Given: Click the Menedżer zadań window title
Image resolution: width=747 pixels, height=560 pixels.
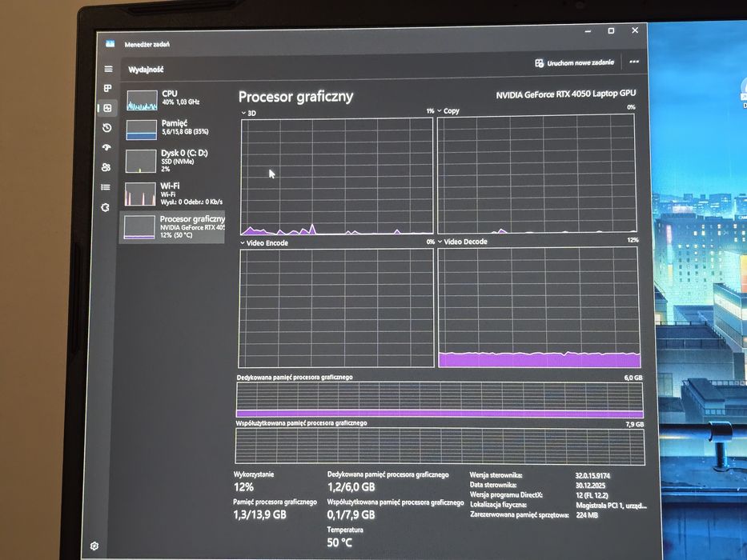Looking at the screenshot, I should [x=147, y=44].
